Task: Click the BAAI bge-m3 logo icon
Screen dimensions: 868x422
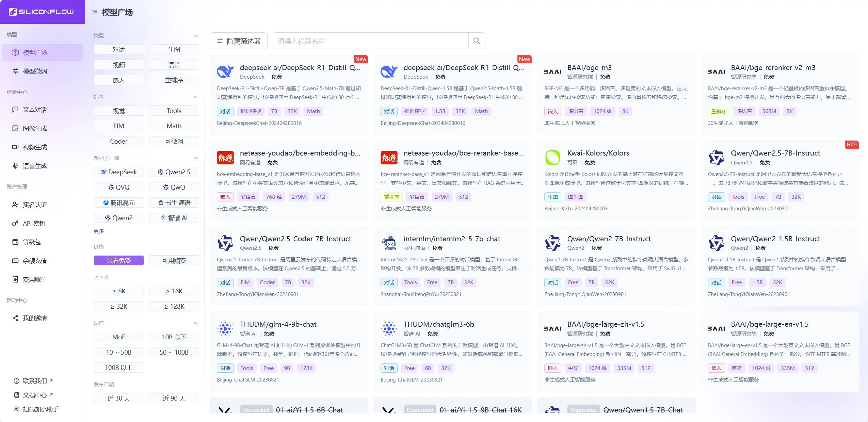Action: (x=552, y=72)
